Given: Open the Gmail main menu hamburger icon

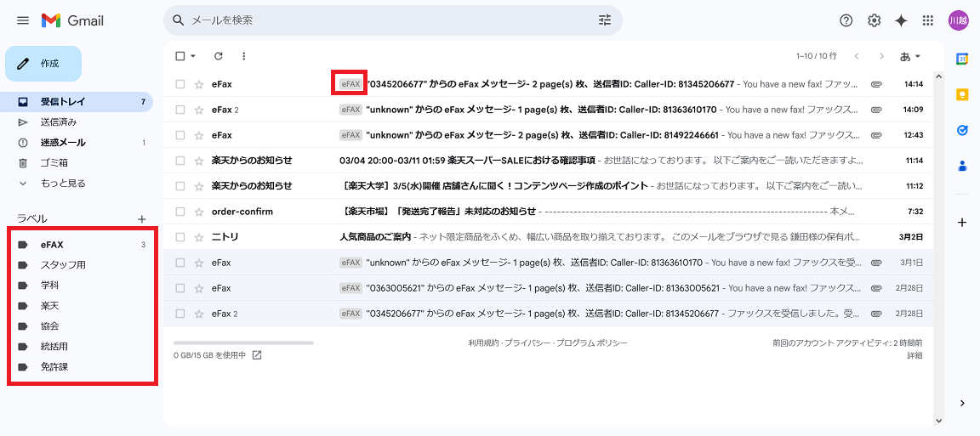Looking at the screenshot, I should 23,20.
